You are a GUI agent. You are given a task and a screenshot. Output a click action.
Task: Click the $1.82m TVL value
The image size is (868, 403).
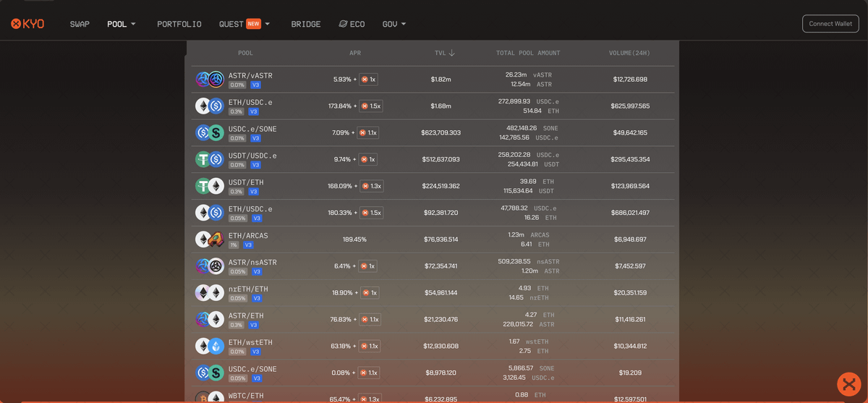441,80
